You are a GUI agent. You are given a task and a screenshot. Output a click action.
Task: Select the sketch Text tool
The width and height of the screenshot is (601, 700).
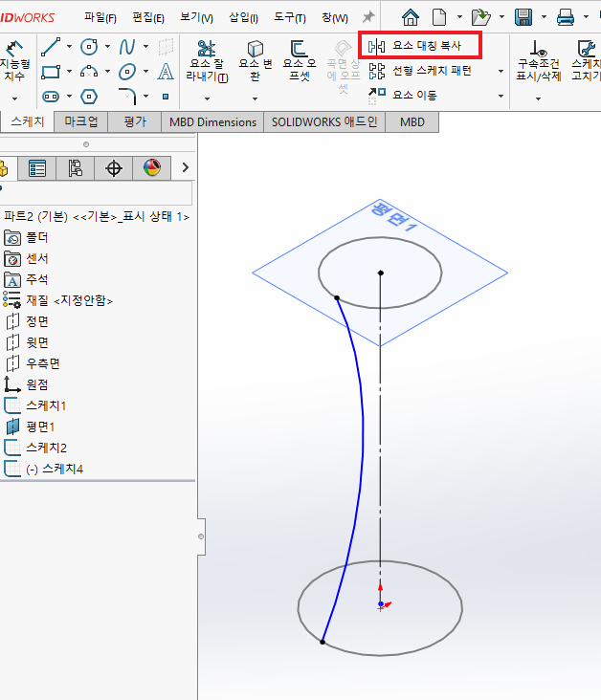(166, 72)
